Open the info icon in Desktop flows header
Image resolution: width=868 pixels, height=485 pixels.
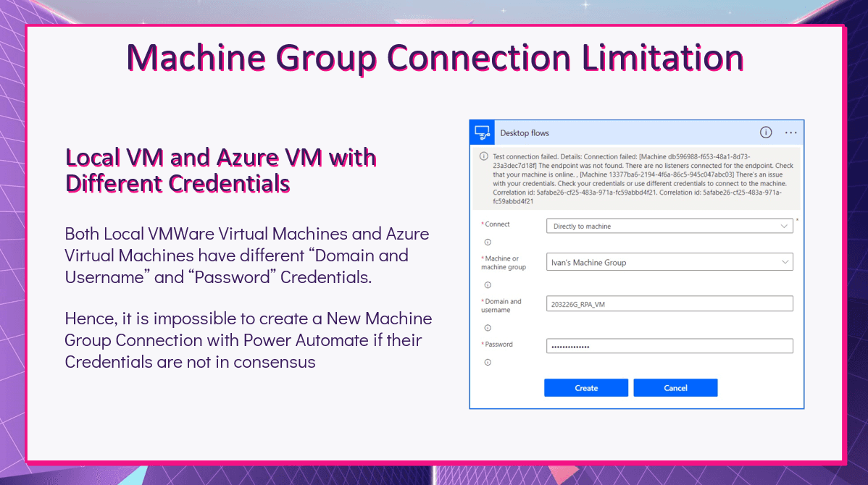[766, 132]
